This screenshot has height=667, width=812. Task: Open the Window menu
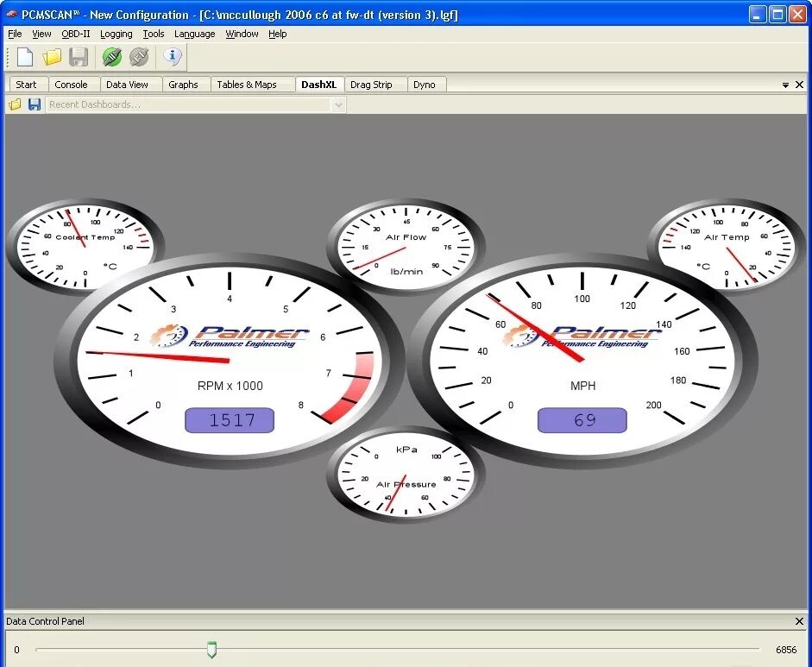click(x=242, y=34)
